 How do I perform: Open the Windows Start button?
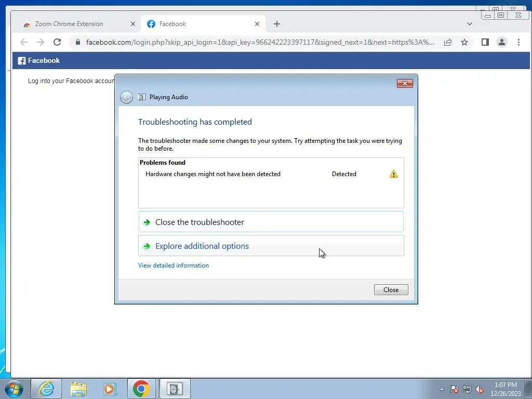[x=14, y=389]
